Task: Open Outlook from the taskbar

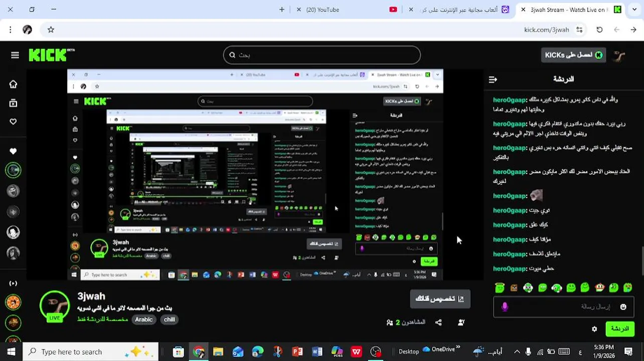Action: tap(238, 351)
